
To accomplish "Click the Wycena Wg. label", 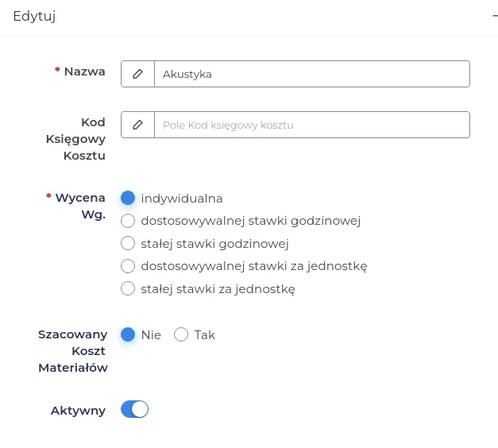I will coord(80,206).
